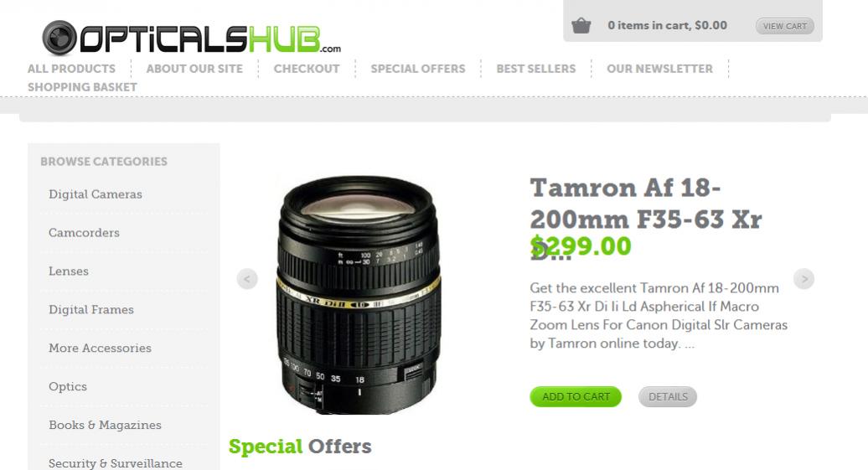868x470 pixels.
Task: Open the View Cart button
Action: [784, 26]
